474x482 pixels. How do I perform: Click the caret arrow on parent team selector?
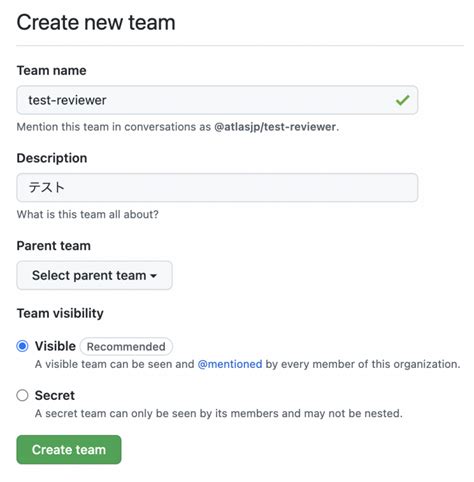153,276
